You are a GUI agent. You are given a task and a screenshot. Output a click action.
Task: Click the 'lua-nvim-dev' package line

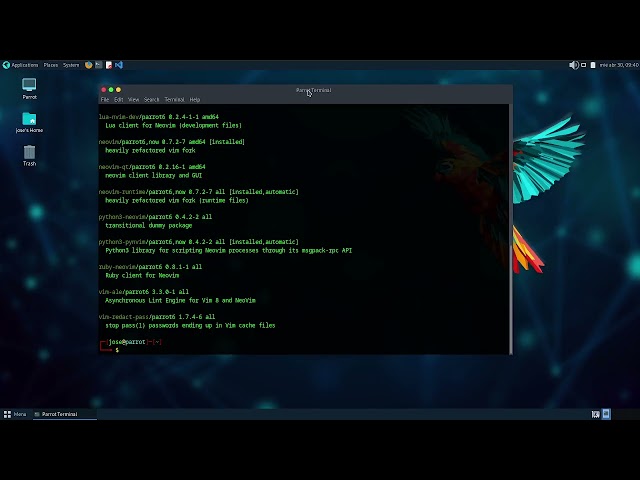pos(159,117)
